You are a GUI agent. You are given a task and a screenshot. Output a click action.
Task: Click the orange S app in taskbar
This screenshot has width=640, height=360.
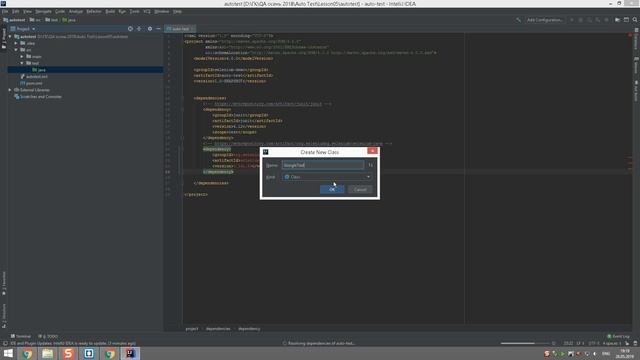point(68,353)
